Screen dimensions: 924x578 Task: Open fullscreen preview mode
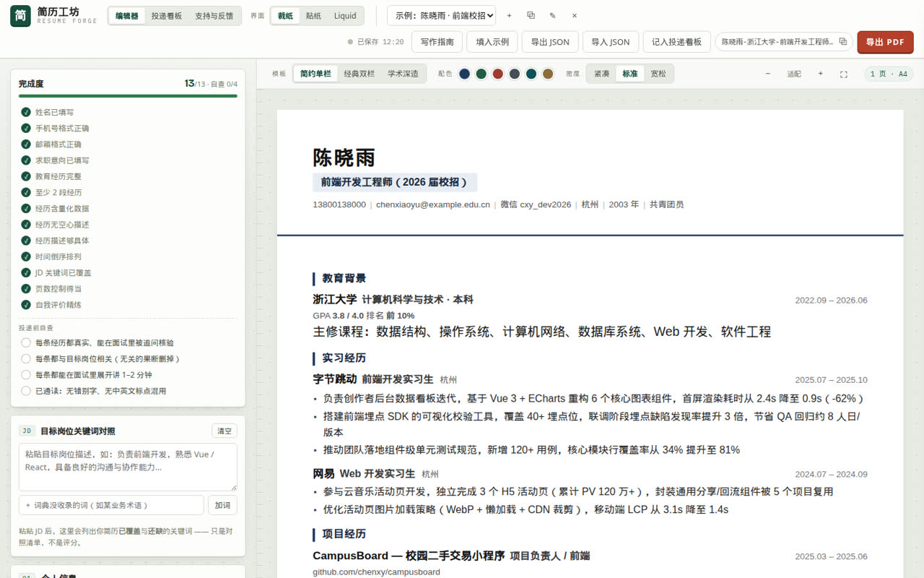pos(843,74)
